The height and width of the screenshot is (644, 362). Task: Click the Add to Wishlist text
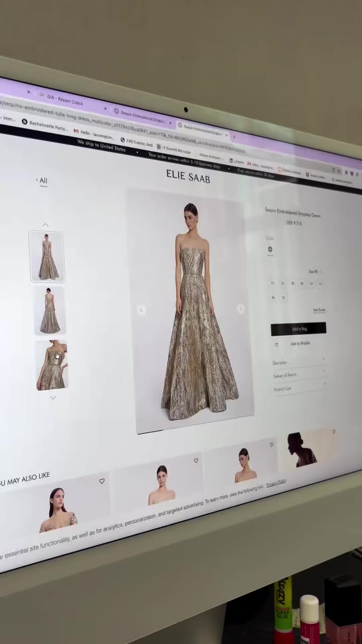[300, 344]
